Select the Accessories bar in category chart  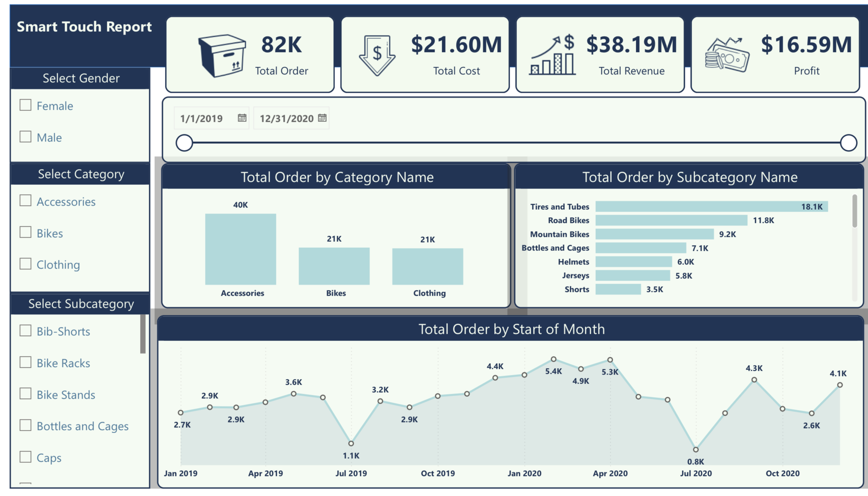241,249
